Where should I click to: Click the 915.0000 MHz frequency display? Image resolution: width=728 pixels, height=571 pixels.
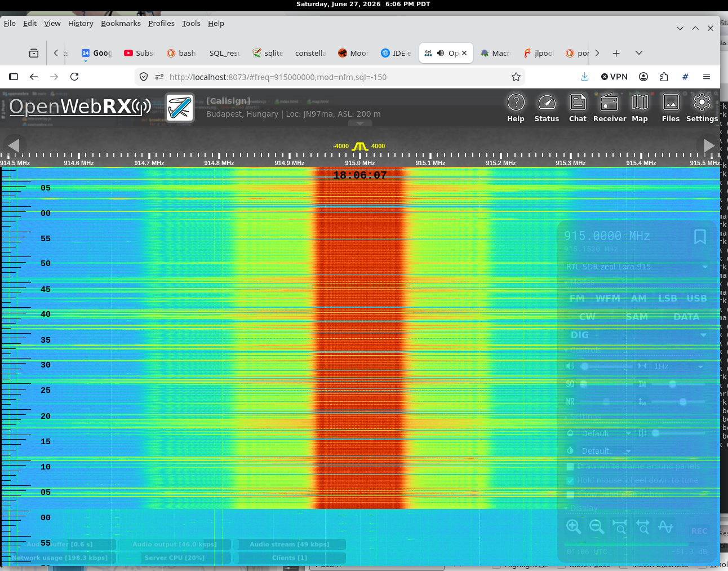[x=607, y=236]
